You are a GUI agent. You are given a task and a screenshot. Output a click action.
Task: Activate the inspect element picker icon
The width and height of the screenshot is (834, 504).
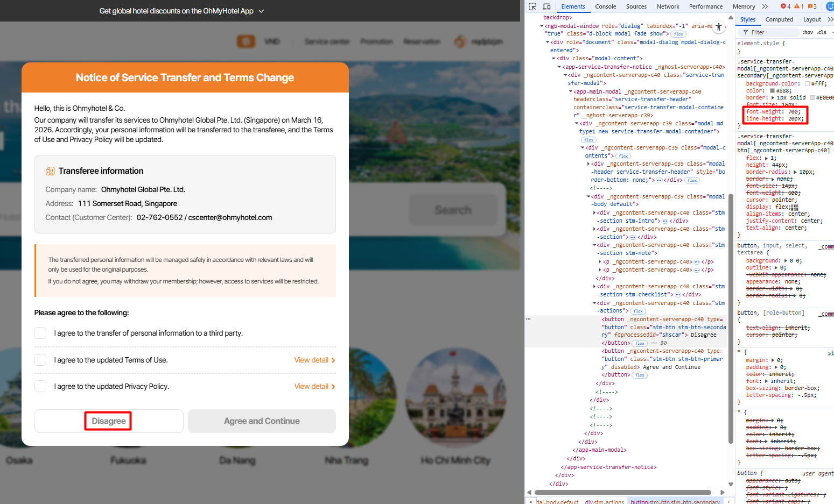tap(532, 6)
